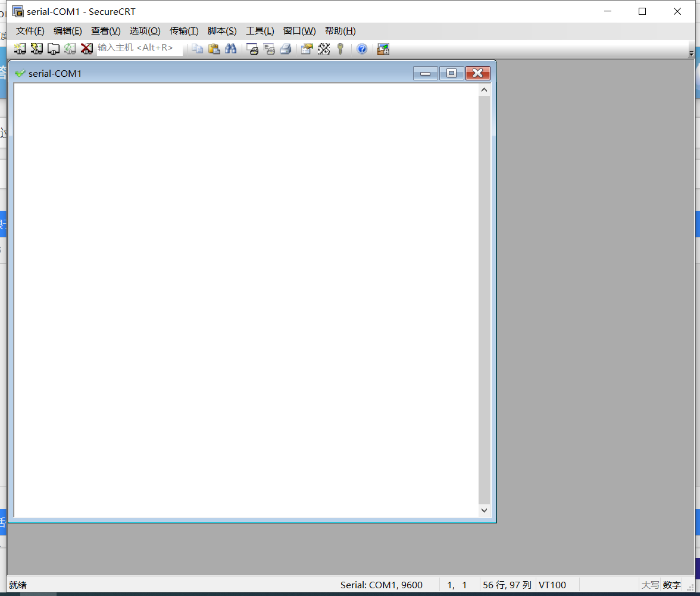
Task: Open the 窗口(W) menu
Action: coord(299,31)
